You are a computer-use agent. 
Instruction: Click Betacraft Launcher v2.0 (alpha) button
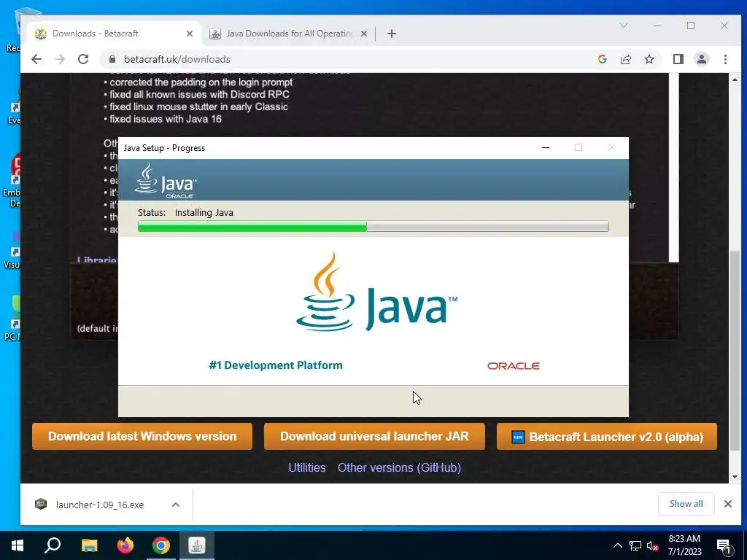(x=606, y=437)
